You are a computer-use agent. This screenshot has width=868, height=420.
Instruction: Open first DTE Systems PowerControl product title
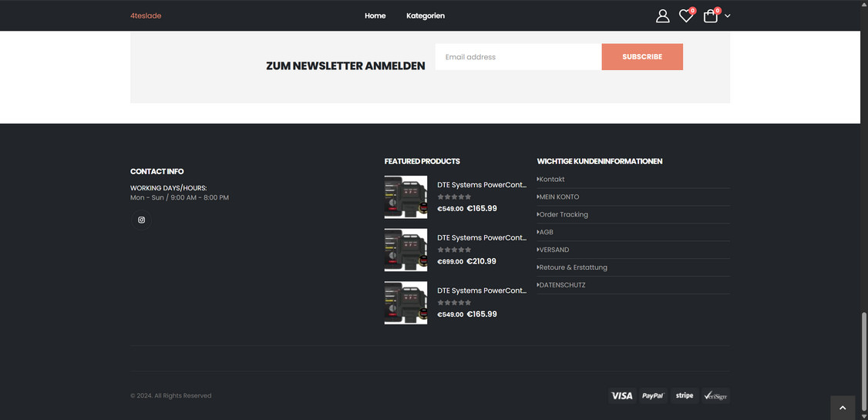tap(482, 185)
